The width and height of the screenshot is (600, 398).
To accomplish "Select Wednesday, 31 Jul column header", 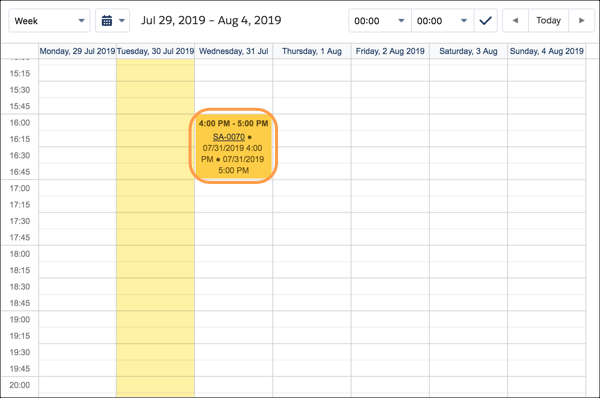I will click(x=233, y=51).
